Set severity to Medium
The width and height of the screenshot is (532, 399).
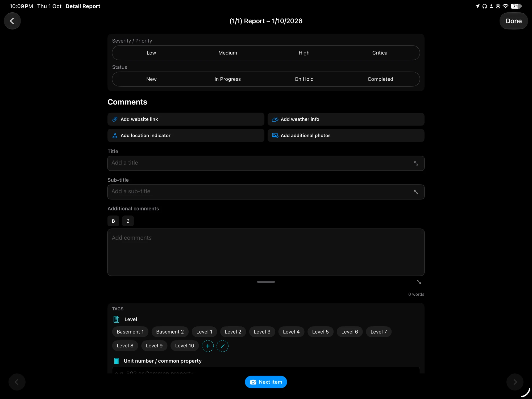click(228, 53)
